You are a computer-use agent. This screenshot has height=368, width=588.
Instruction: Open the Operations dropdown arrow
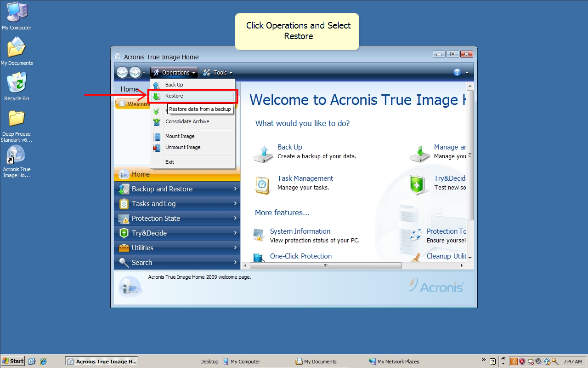point(193,72)
